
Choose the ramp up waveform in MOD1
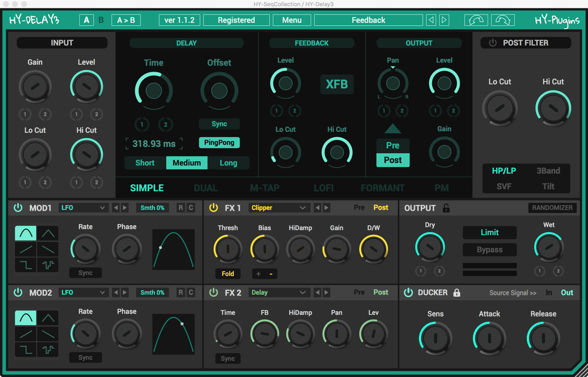26,249
